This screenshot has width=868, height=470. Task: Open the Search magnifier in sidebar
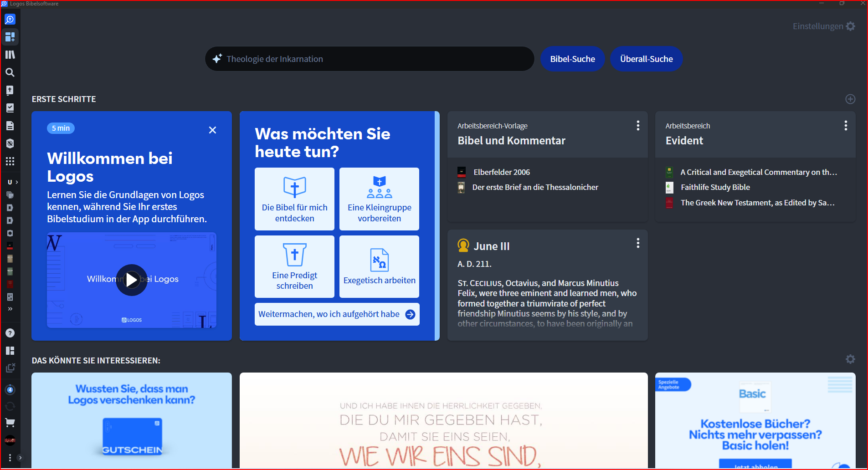coord(10,72)
